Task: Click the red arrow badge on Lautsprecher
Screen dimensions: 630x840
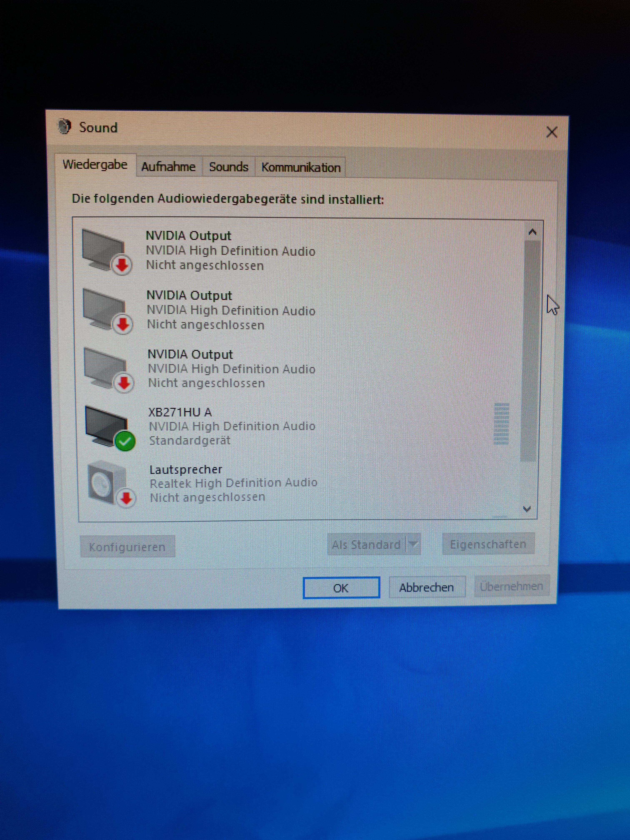Action: click(126, 498)
